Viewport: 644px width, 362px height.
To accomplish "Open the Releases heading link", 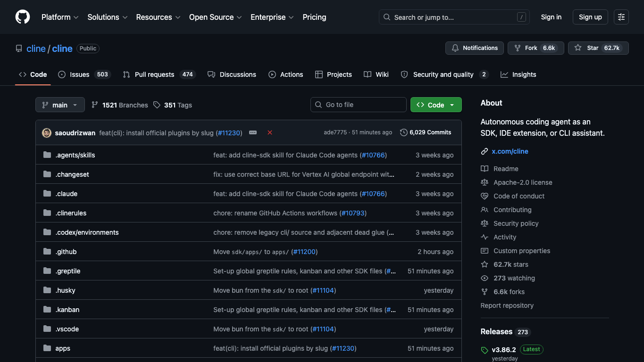I will click(x=506, y=331).
